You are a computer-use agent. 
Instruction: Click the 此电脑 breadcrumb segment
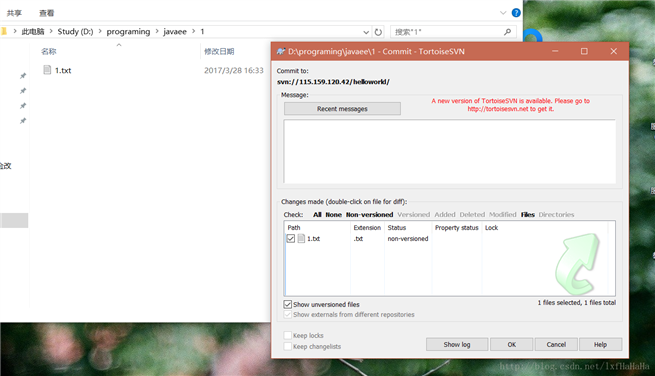click(33, 31)
